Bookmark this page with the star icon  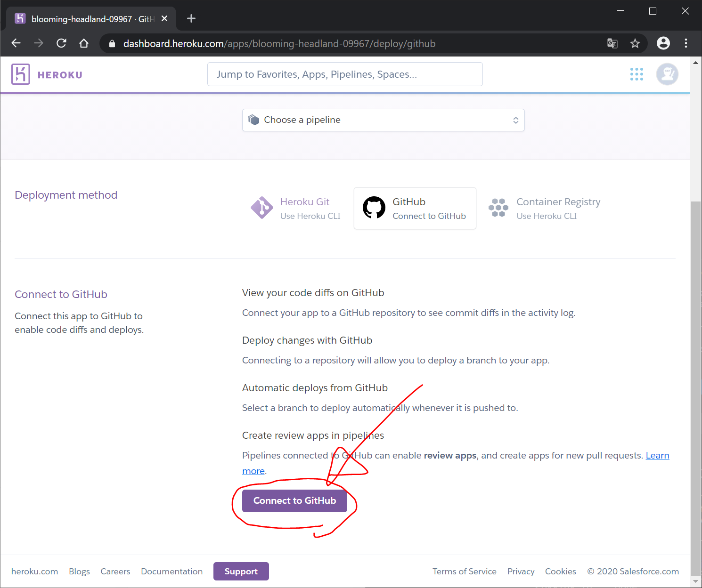[635, 43]
